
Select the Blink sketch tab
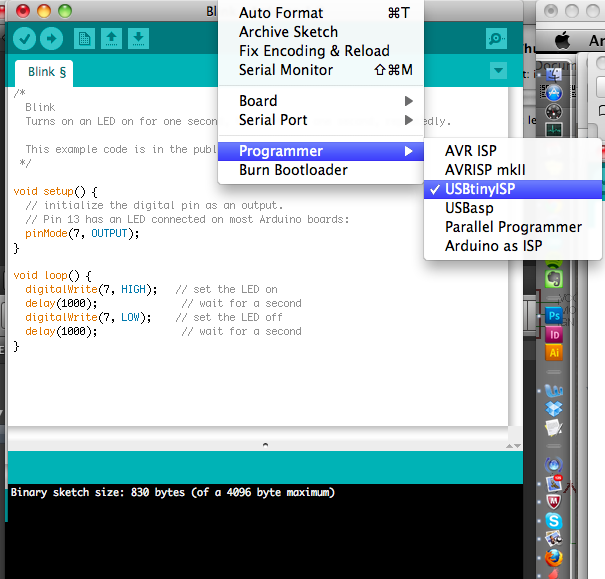point(44,73)
